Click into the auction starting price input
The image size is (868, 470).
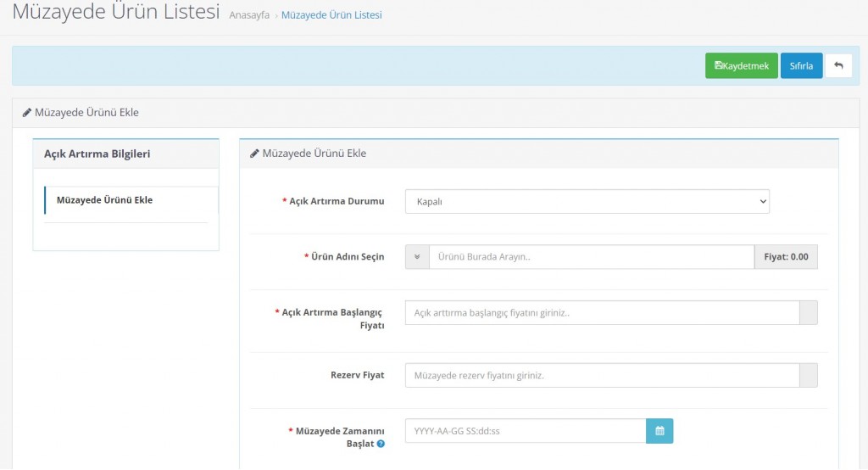(602, 313)
